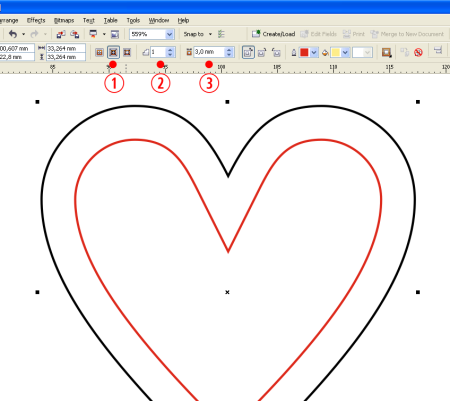Screen dimensions: 450x401
Task: Open the Snap to options icon
Action: coord(221,34)
